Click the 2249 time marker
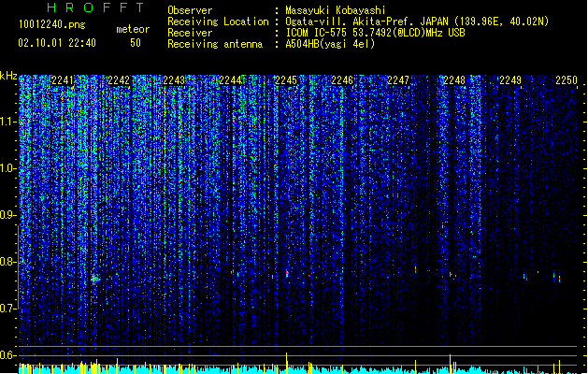588x374 pixels. (x=510, y=80)
